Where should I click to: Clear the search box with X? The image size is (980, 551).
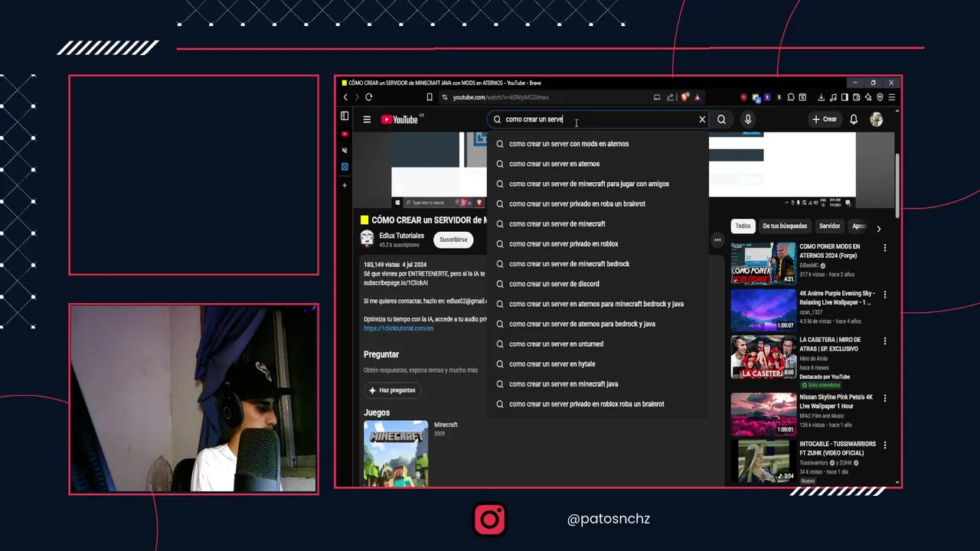coord(702,119)
